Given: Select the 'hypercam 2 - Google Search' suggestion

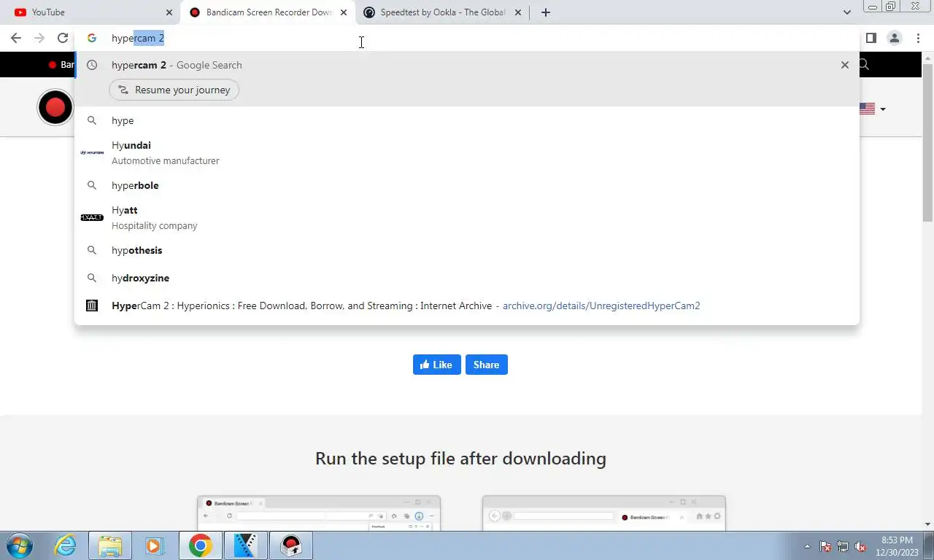Looking at the screenshot, I should click(x=467, y=65).
